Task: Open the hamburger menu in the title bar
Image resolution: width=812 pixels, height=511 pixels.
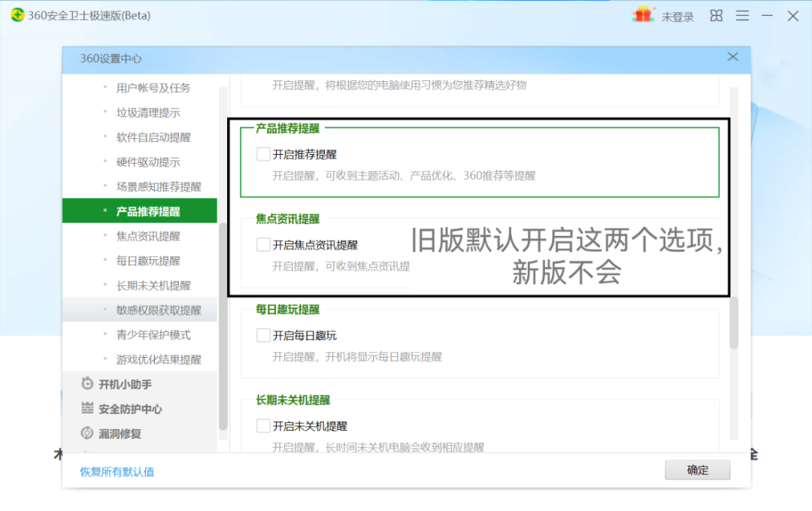Action: click(742, 15)
